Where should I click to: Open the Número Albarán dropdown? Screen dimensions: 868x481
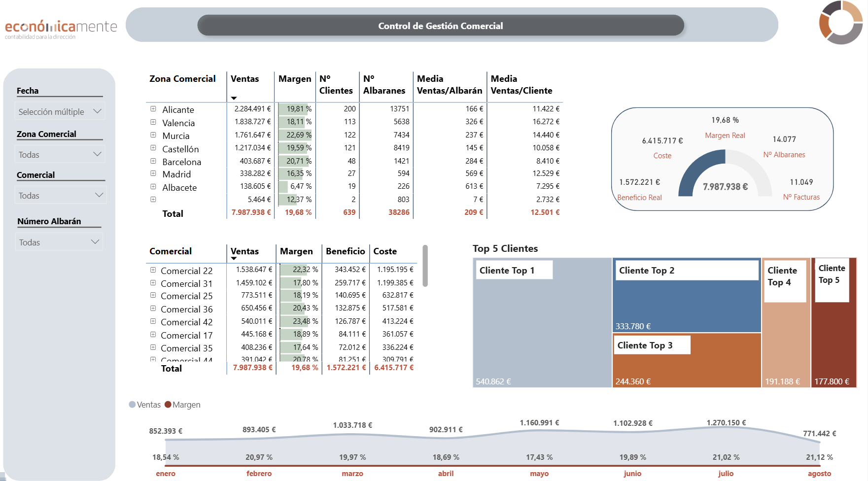pyautogui.click(x=59, y=242)
